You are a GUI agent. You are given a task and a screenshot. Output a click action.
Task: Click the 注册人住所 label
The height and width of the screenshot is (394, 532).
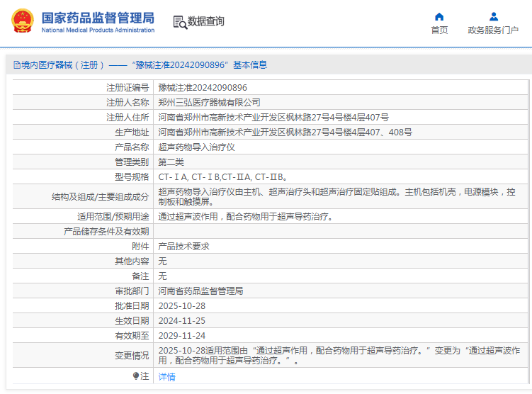pyautogui.click(x=128, y=118)
